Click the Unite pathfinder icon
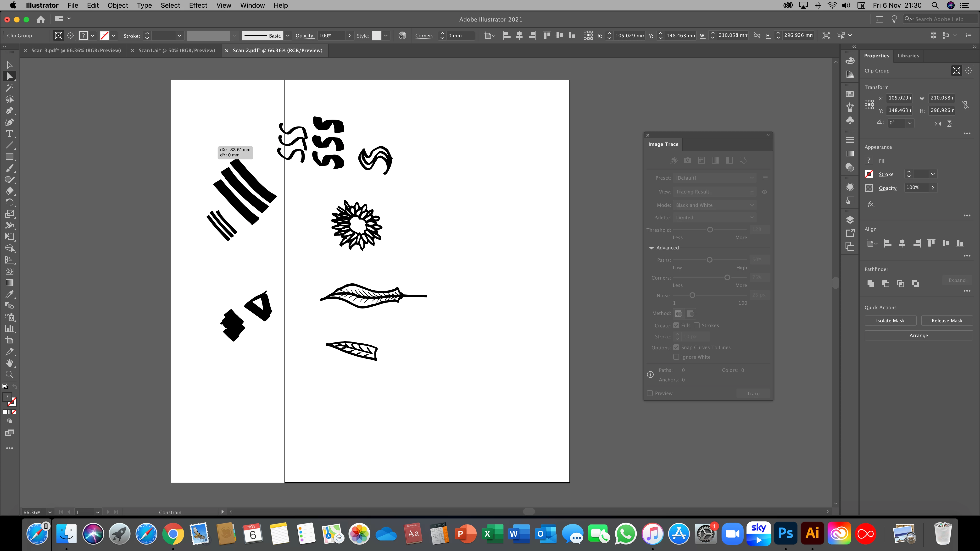980x551 pixels. pos(870,283)
